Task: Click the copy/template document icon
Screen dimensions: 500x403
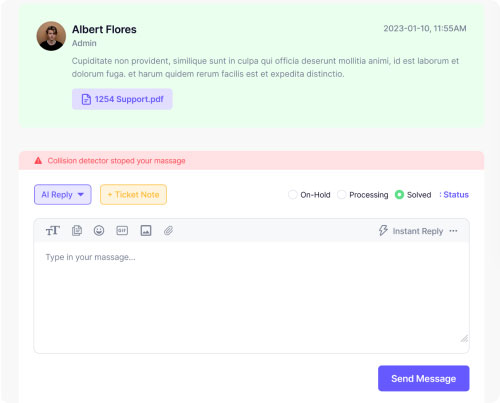Action: 77,231
